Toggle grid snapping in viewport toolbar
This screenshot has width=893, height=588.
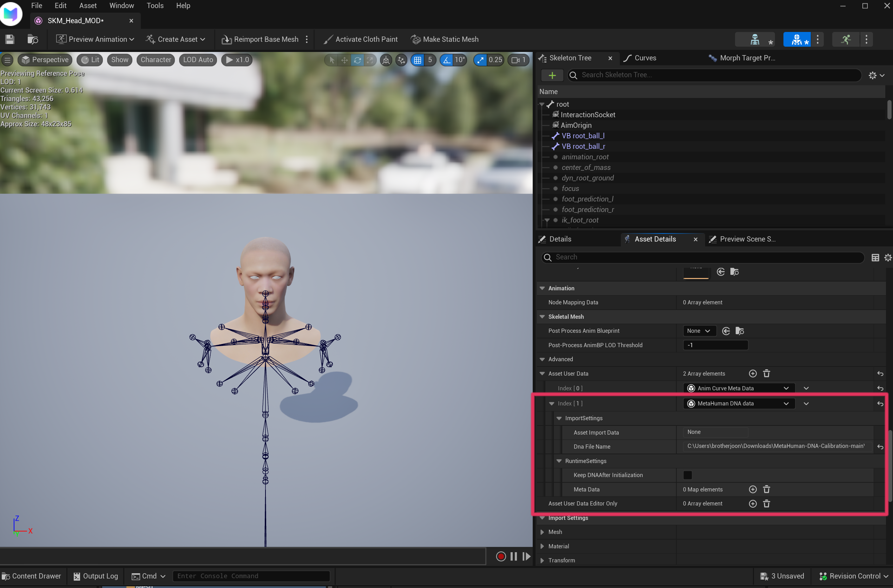click(418, 60)
